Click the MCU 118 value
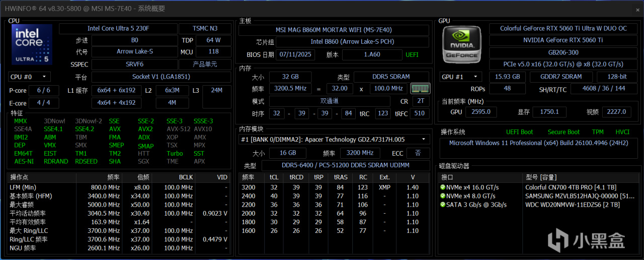Viewport: 644px width, 260px height. coord(214,51)
